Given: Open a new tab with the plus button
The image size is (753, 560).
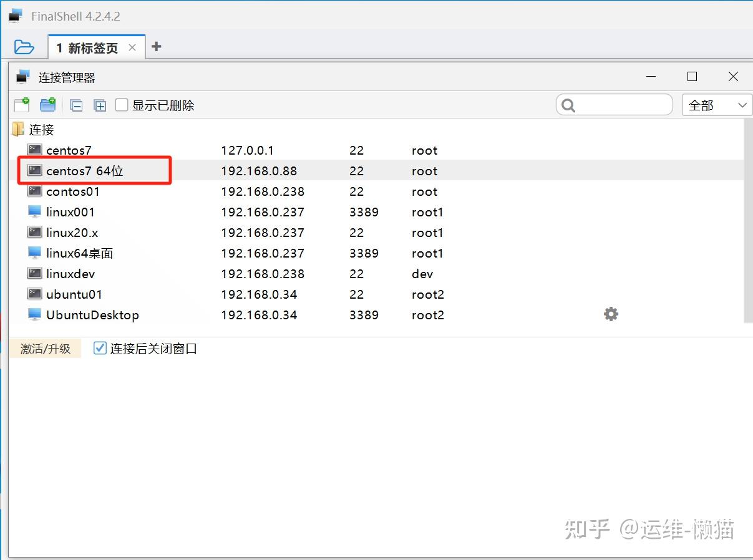Looking at the screenshot, I should (x=156, y=46).
